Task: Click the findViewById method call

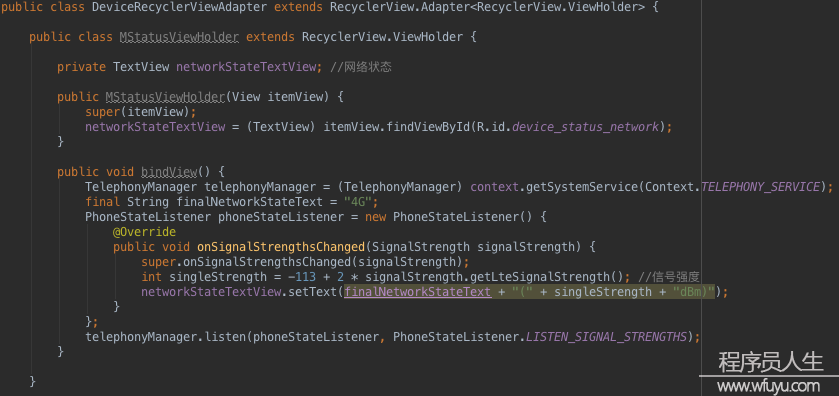Action: tap(429, 127)
